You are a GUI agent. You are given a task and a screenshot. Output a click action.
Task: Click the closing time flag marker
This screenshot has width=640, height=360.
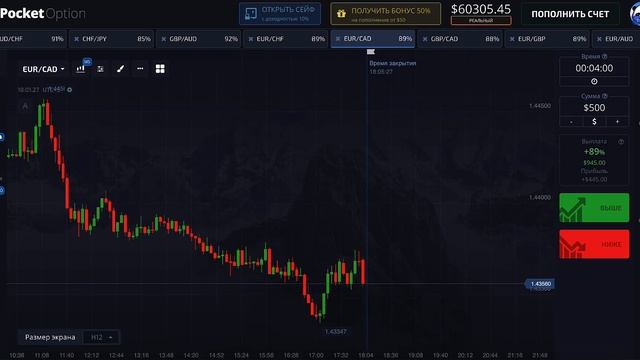[x=371, y=51]
